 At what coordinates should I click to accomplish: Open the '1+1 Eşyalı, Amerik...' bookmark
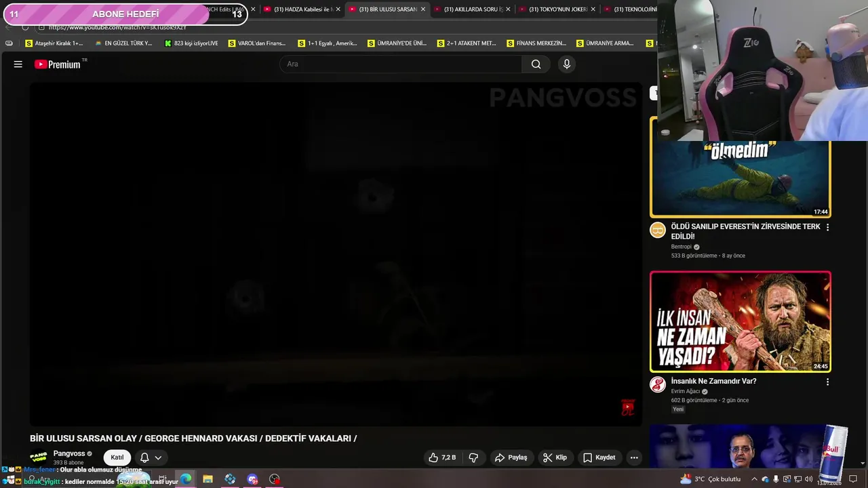328,43
